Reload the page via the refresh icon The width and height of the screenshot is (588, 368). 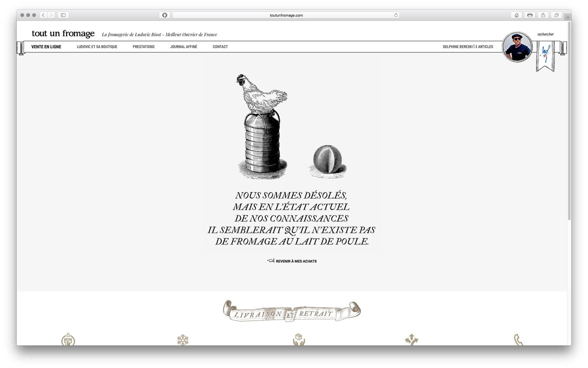point(396,15)
